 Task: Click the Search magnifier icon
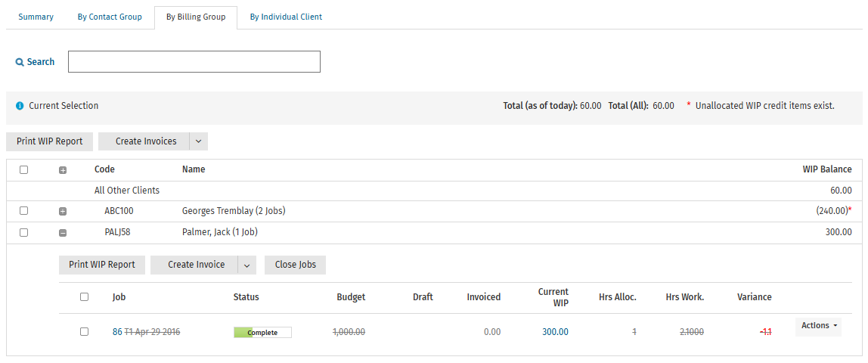point(20,62)
